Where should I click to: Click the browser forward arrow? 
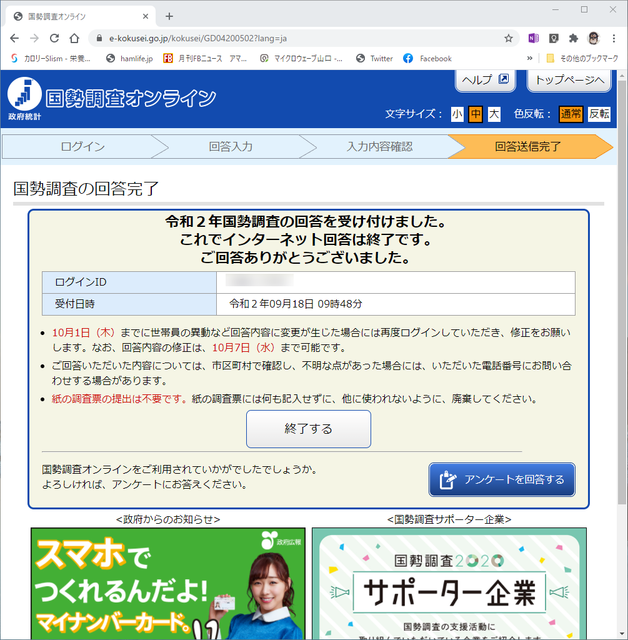pos(34,38)
